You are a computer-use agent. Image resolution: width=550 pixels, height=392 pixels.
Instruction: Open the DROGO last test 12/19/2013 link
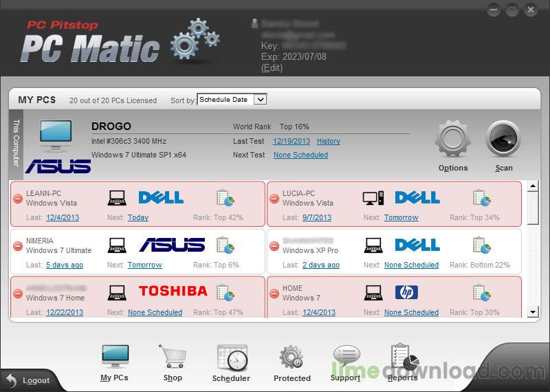pos(291,141)
